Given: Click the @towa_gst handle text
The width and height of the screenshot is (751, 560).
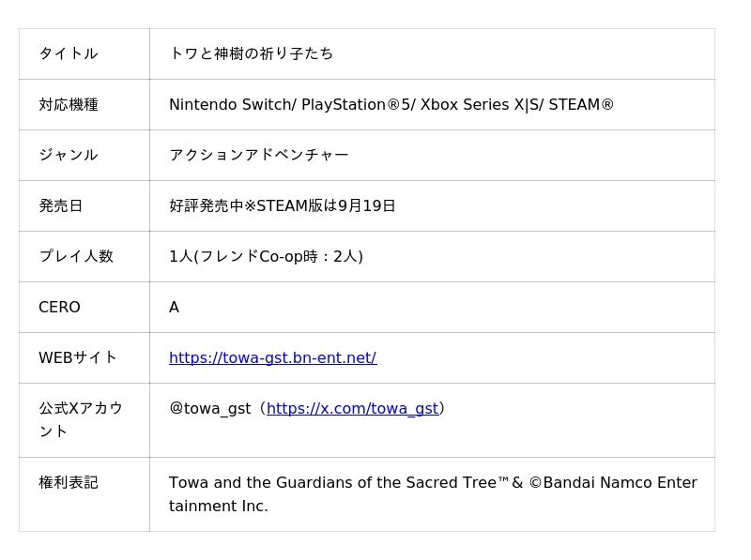Looking at the screenshot, I should coord(209,408).
